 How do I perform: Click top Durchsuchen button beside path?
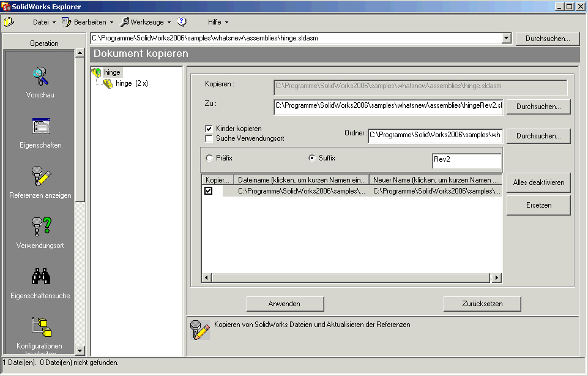[x=548, y=39]
